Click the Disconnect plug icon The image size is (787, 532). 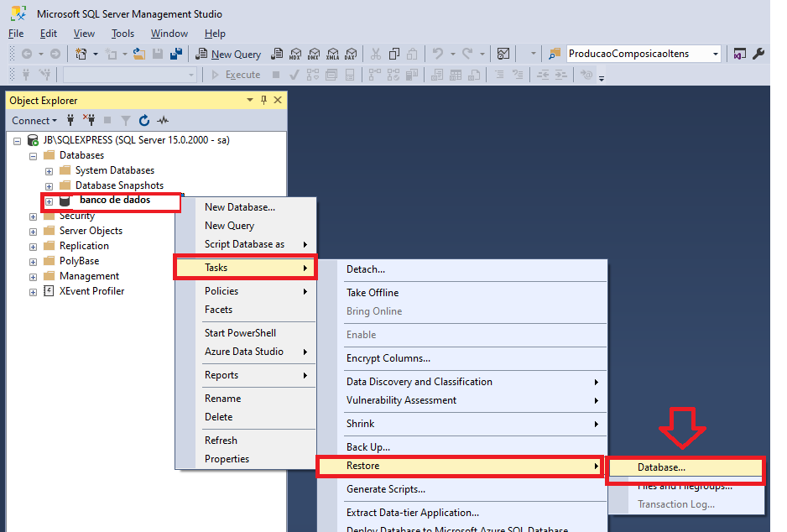tap(89, 120)
